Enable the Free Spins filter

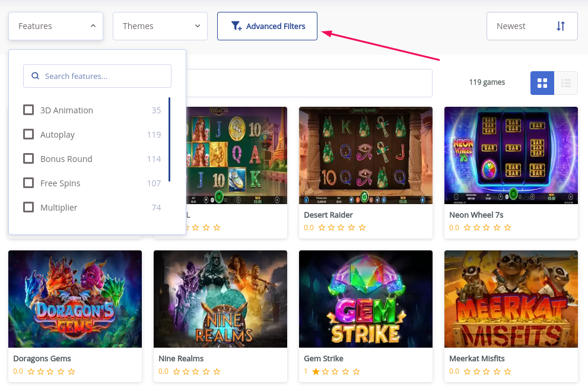point(28,183)
